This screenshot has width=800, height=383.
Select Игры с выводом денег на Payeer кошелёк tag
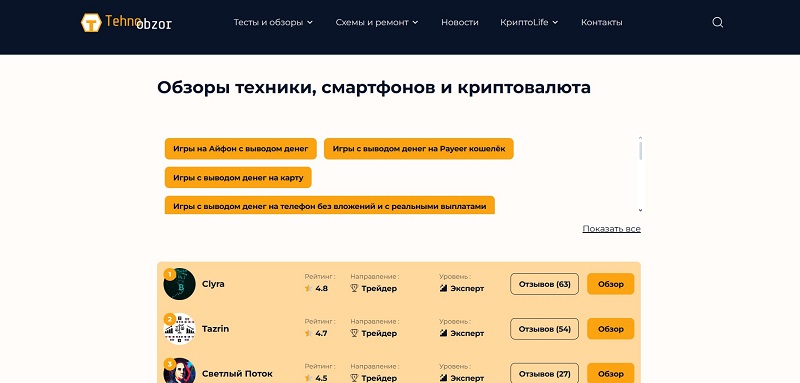click(418, 149)
